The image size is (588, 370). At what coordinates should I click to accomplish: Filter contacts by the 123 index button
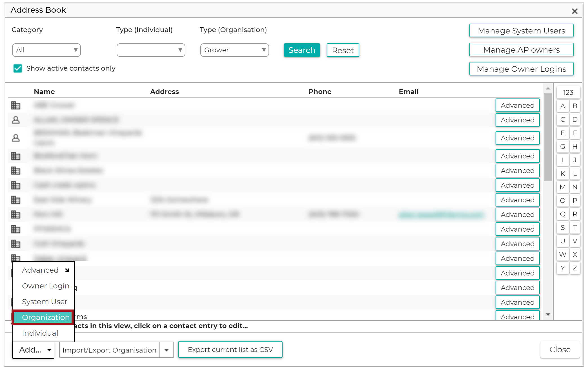click(x=568, y=93)
